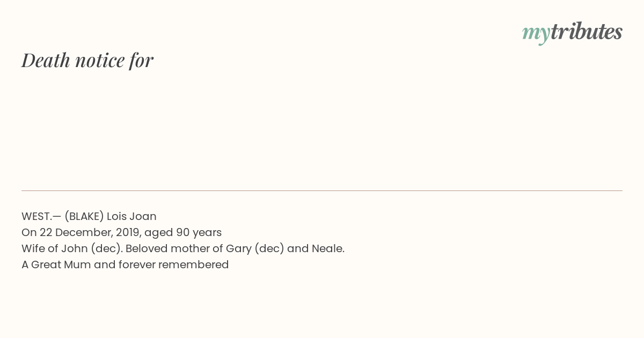Click the maiden name "(BLAKE)"
The height and width of the screenshot is (338, 644).
point(84,216)
